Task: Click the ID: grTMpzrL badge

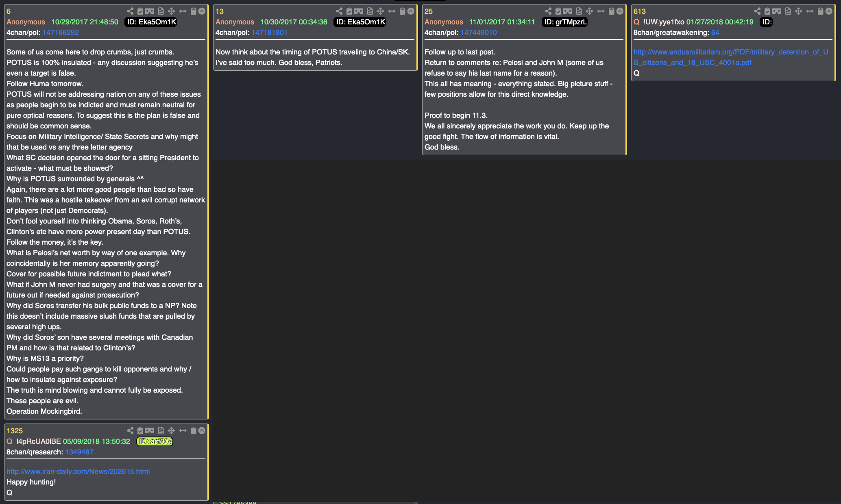Action: [565, 22]
